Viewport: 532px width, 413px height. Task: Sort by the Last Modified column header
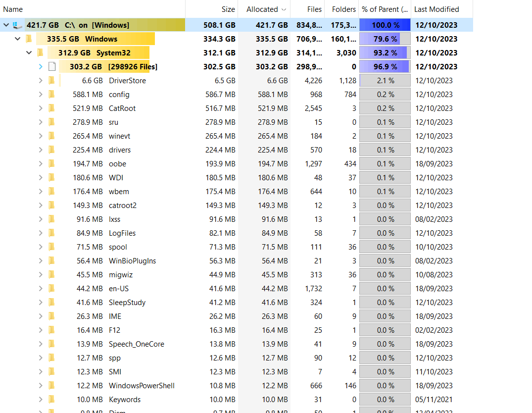(442, 9)
